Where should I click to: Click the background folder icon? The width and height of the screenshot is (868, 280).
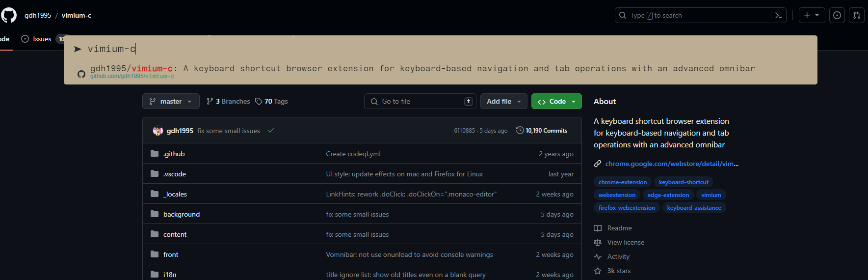155,214
